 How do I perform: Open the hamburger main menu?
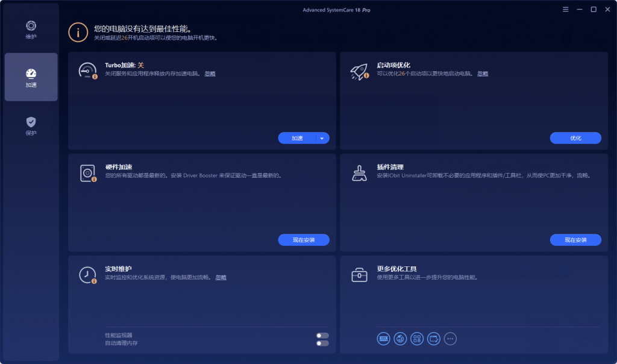(x=565, y=9)
